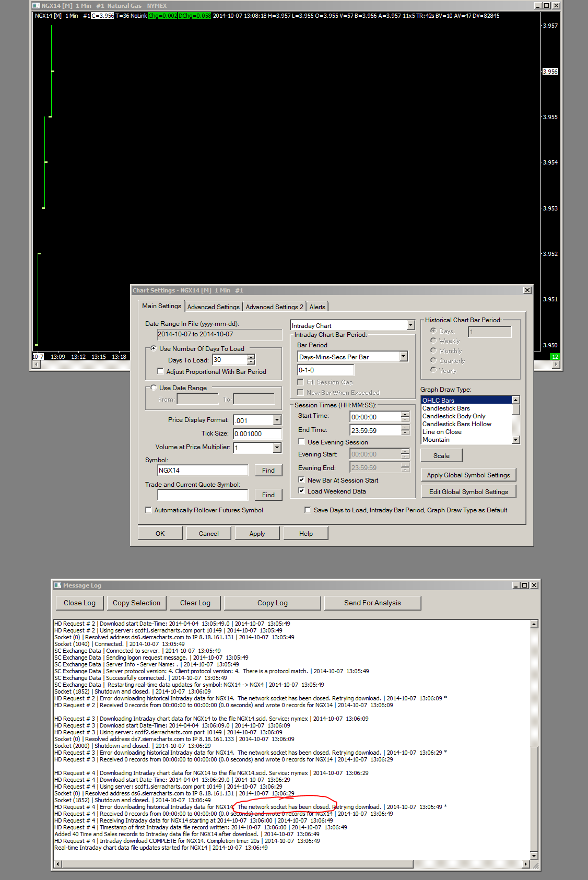Expand the Days-Mins-Secs Per Bar dropdown

point(403,357)
